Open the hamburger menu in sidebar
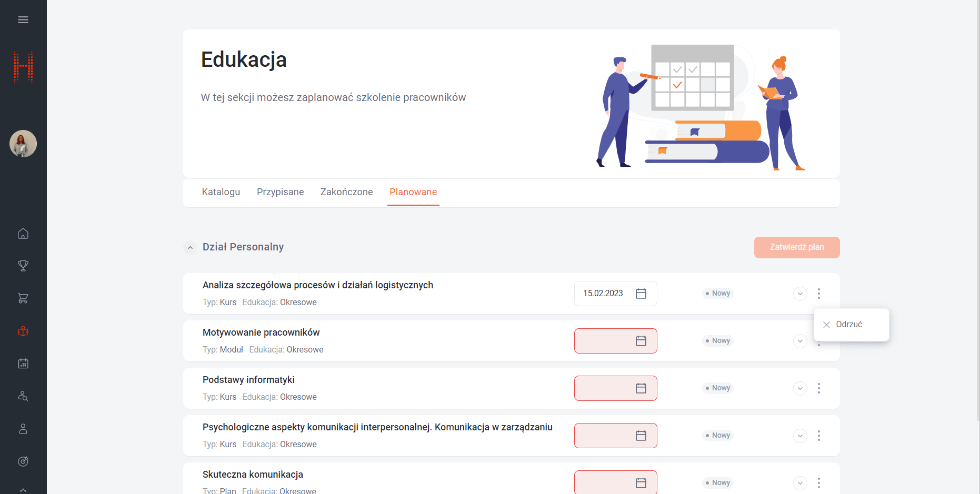 (23, 20)
